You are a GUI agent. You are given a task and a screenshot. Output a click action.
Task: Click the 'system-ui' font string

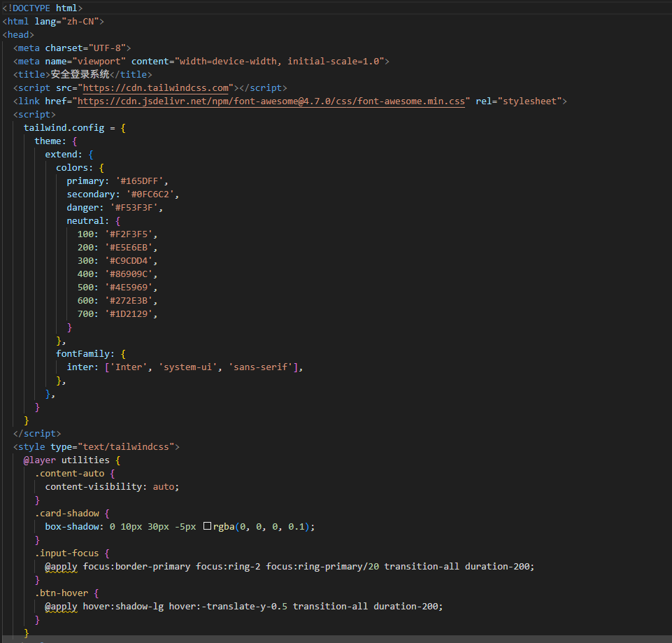(187, 367)
